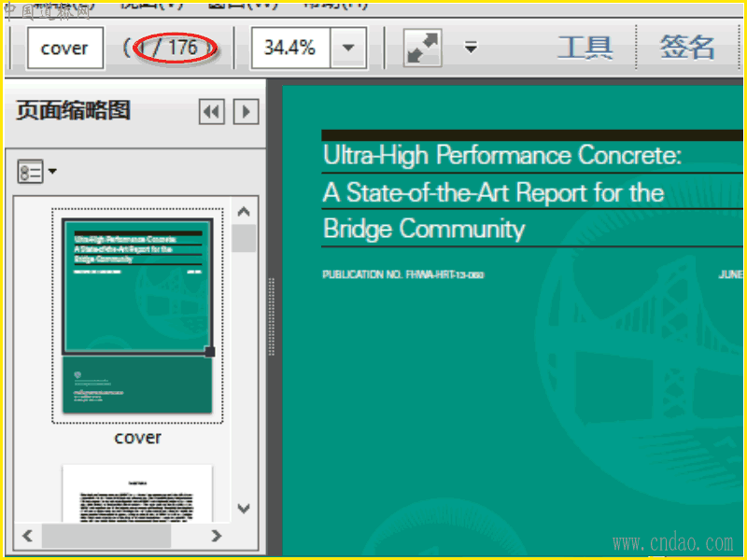Click the next panel arrow button
747x560 pixels.
tap(246, 112)
